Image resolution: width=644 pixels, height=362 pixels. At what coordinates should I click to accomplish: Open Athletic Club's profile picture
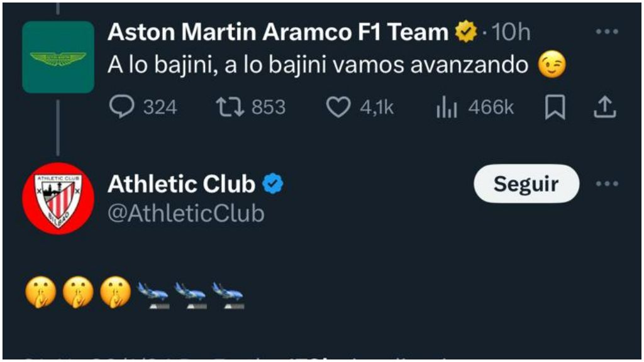click(58, 197)
